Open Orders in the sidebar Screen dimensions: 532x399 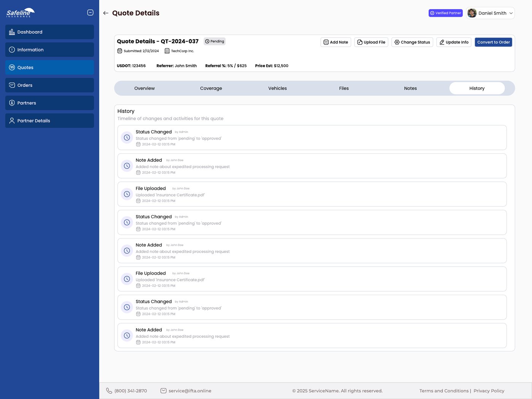point(49,85)
